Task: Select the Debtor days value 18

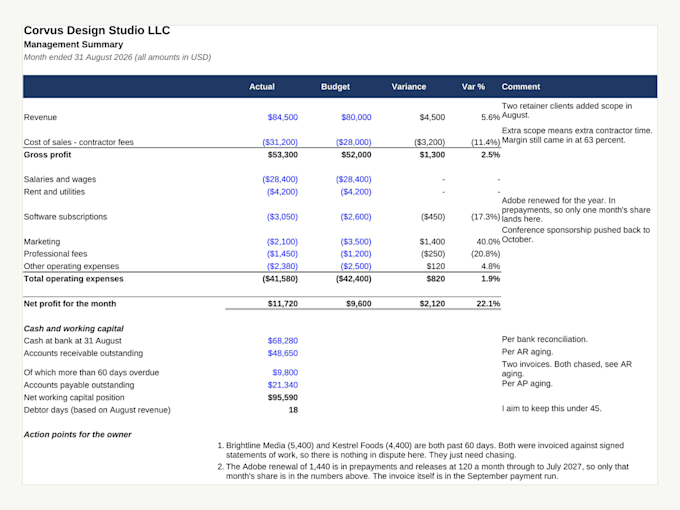Action: point(293,410)
